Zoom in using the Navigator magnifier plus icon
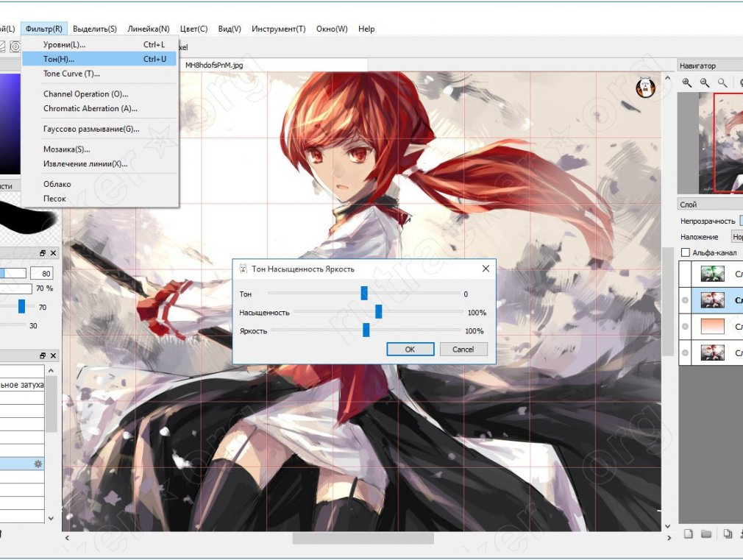This screenshot has height=560, width=743. [x=686, y=83]
